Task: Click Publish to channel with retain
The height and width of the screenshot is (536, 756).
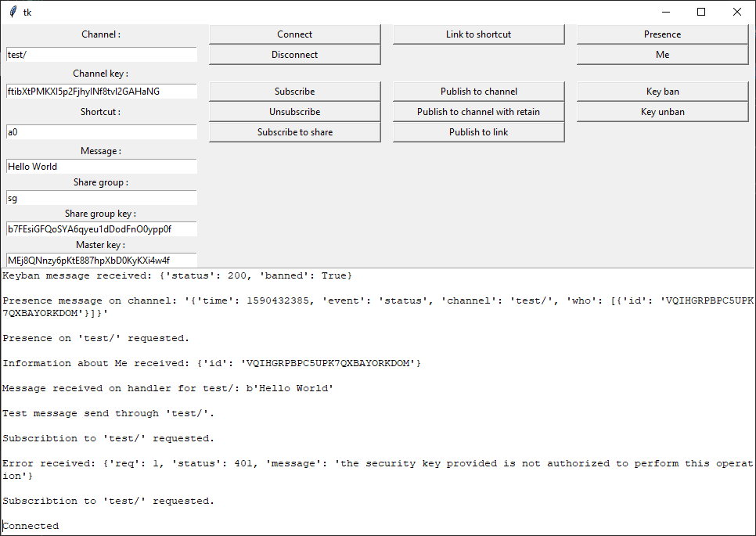Action: [478, 111]
